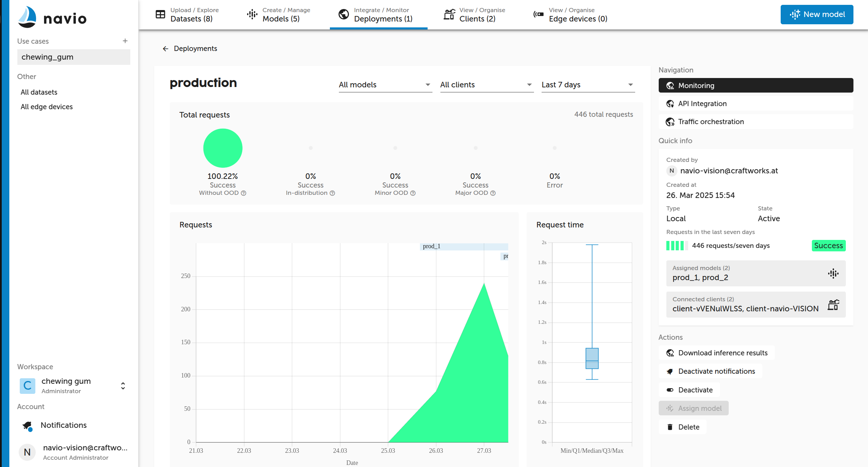
Task: Toggle the Deactivate deployment switch
Action: pyautogui.click(x=690, y=390)
